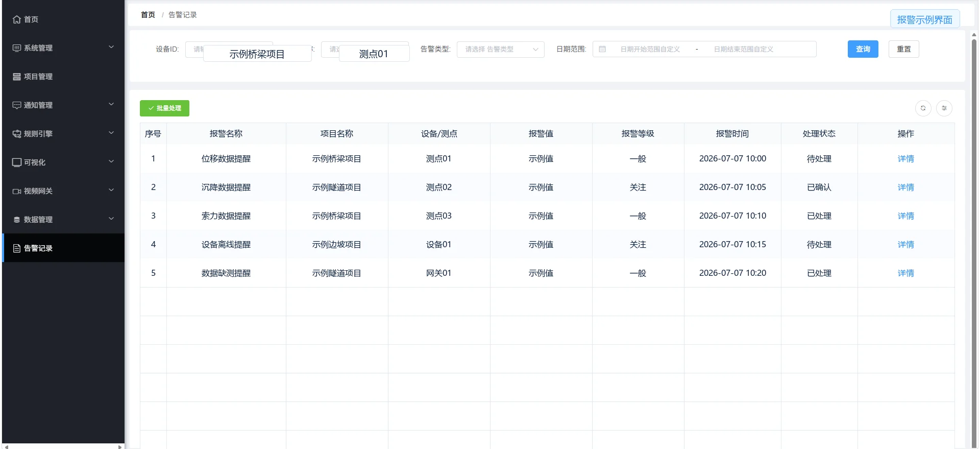
Task: Click the 视频网关 camera icon
Action: click(17, 191)
